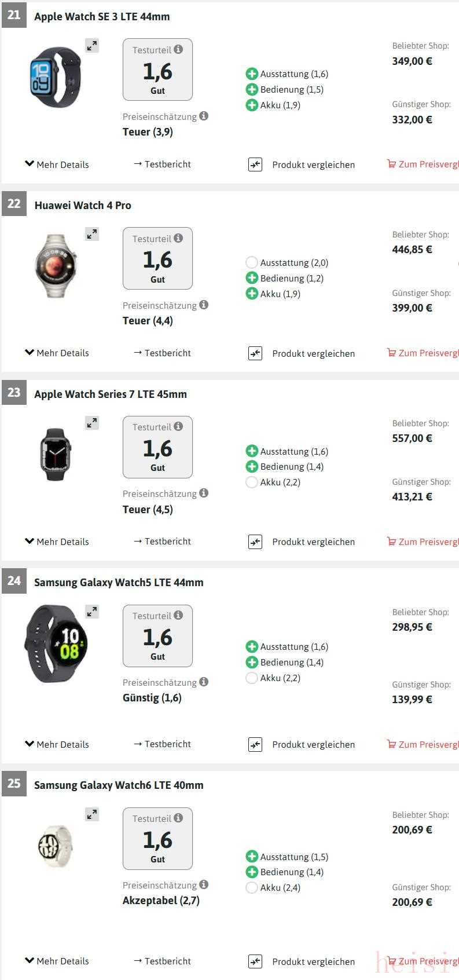Open the Testurteil info icon for Galaxy Watch6
Viewport: 459px width, 980px height.
178,818
